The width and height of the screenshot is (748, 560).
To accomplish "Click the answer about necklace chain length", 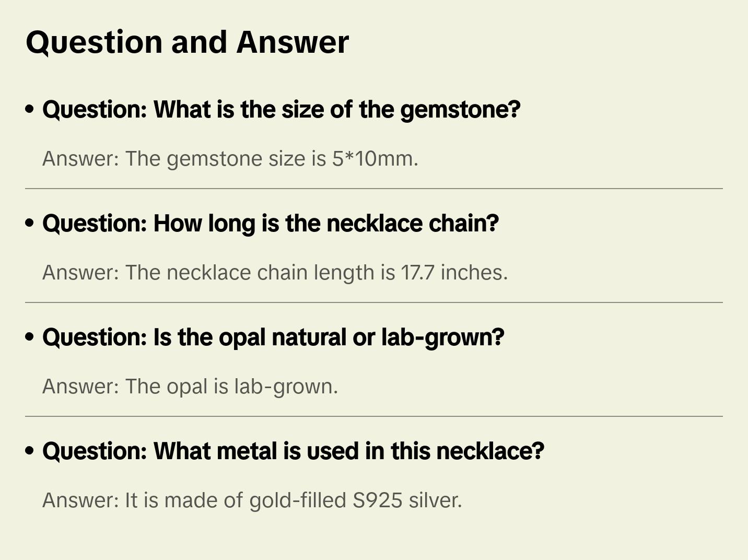I will (x=275, y=273).
